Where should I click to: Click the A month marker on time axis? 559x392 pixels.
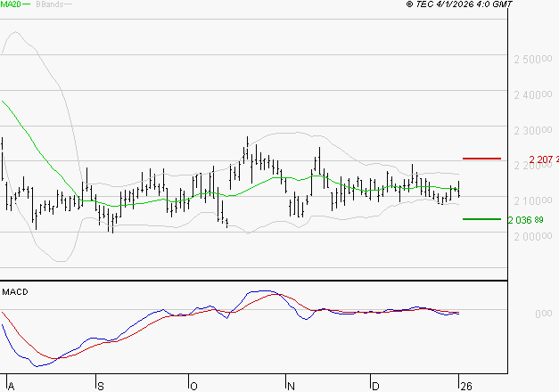pyautogui.click(x=11, y=387)
